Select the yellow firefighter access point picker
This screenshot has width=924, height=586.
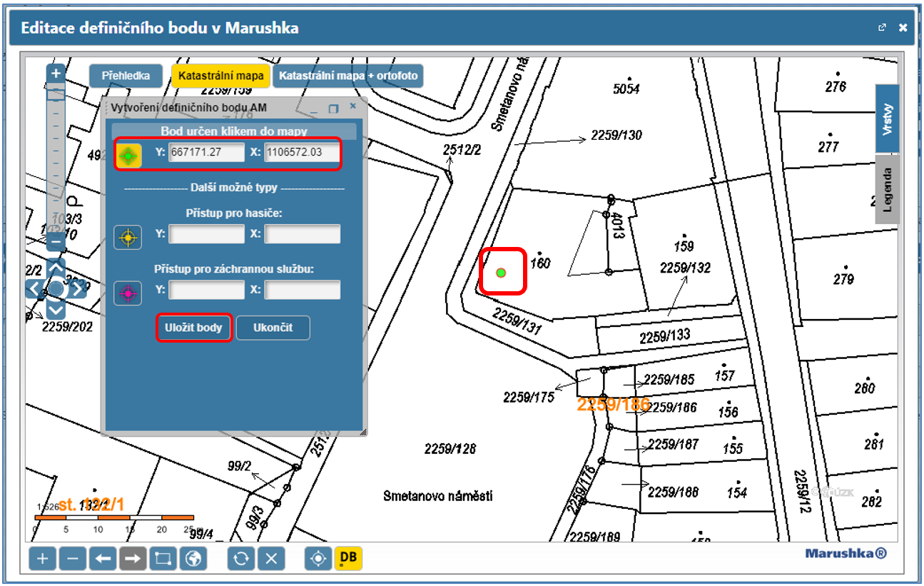pyautogui.click(x=128, y=237)
